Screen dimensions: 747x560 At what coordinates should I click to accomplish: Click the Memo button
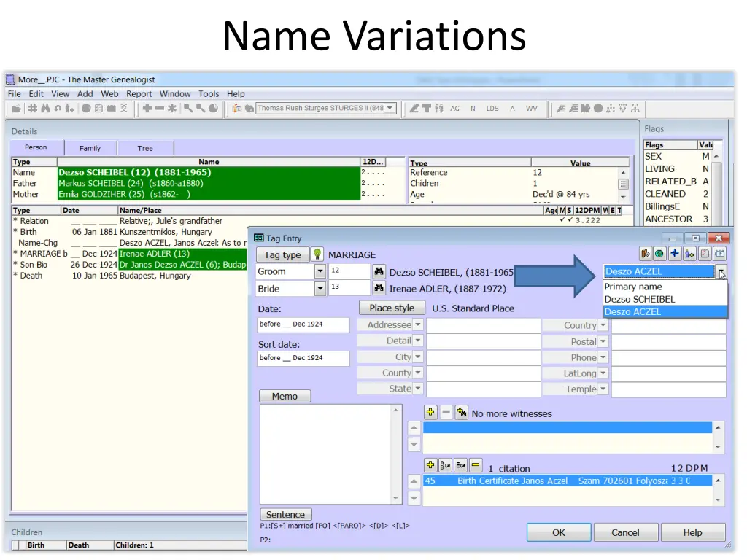coord(285,396)
